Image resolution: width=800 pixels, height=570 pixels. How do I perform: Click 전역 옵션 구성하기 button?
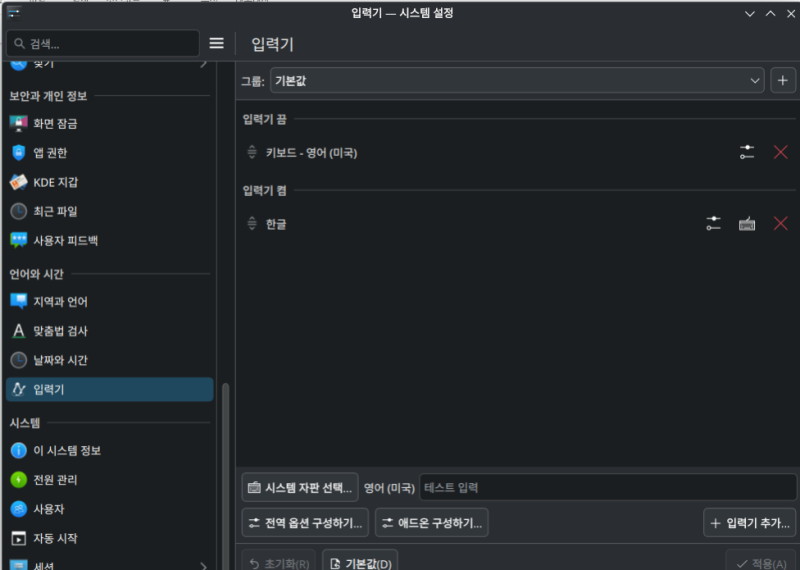coord(305,523)
